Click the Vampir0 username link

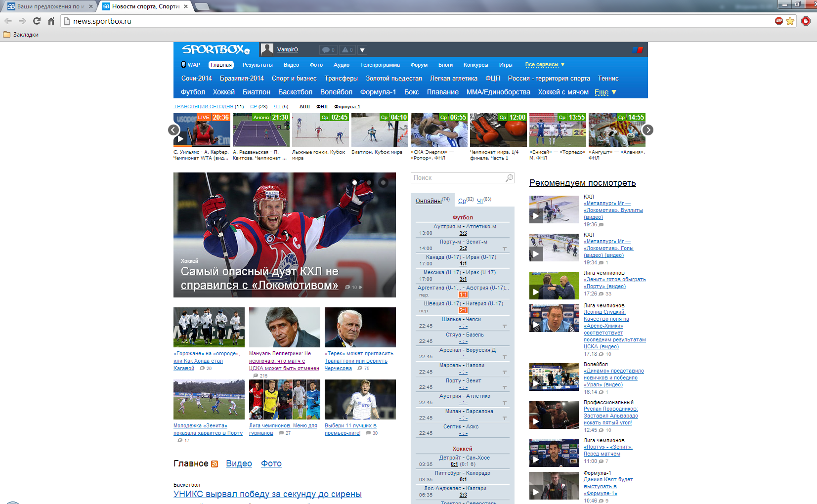(287, 49)
